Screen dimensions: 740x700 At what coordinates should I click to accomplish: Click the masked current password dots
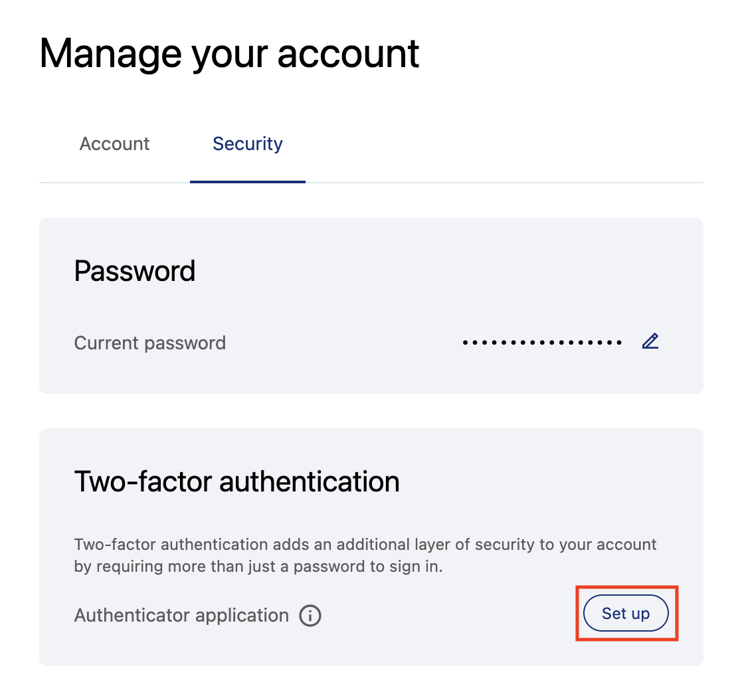click(x=542, y=343)
